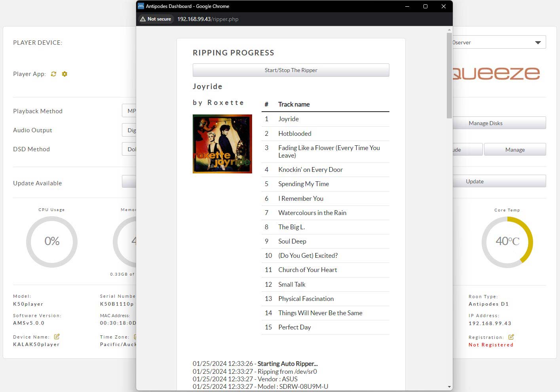Click the Manage button in dashboard
The width and height of the screenshot is (560, 392).
click(x=515, y=150)
